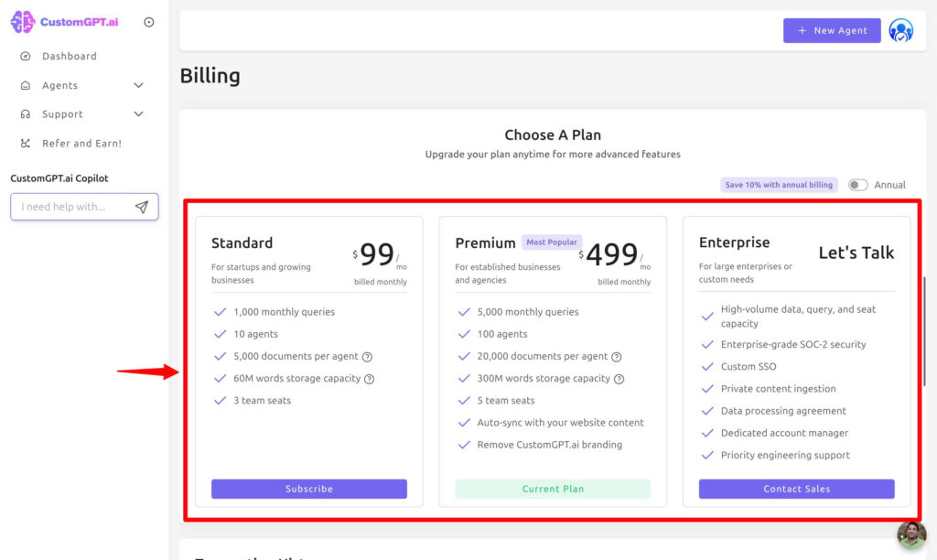
Task: Click the CustomGPT.ai brain logo
Action: click(x=22, y=22)
